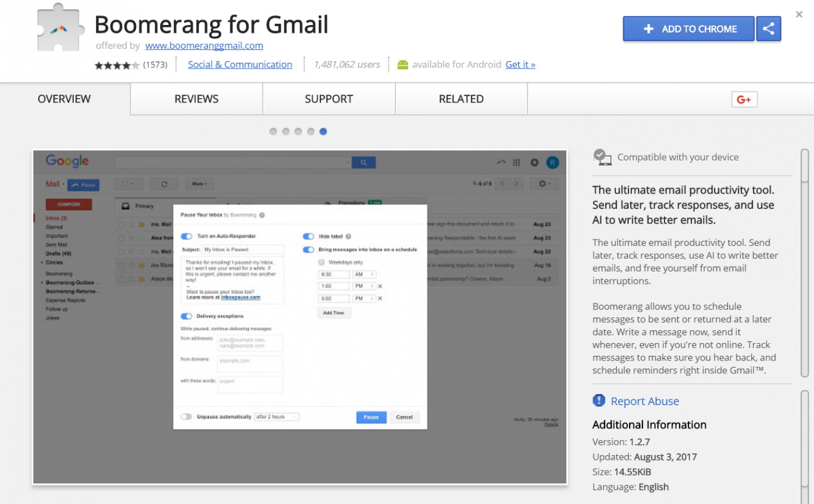Click the from addresses input field
The height and width of the screenshot is (504, 814).
tap(250, 343)
